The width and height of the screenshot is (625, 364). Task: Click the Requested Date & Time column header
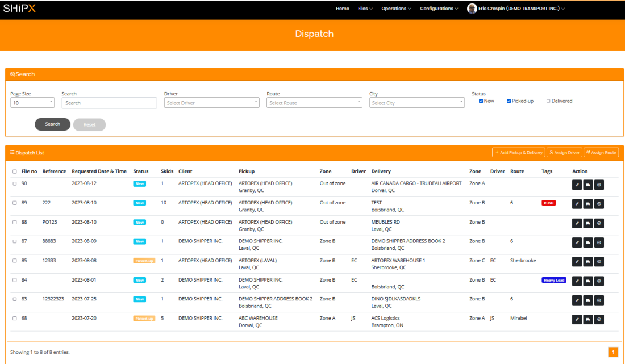pos(99,171)
